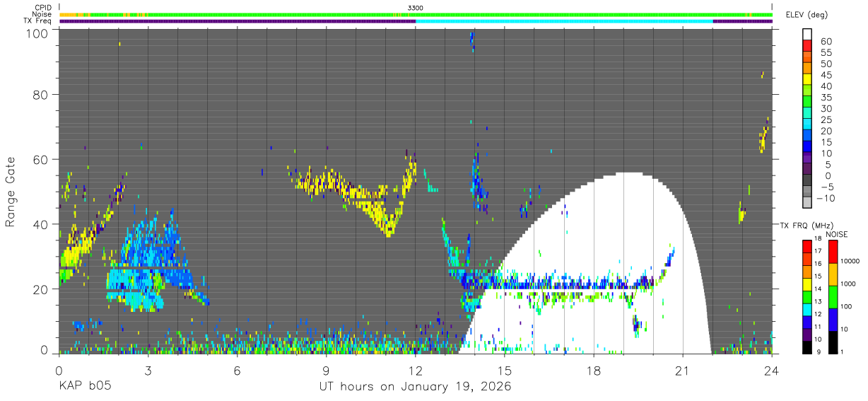868x401 pixels.
Task: Click the 35 tick on ELEV colorbar
Action: tap(826, 98)
